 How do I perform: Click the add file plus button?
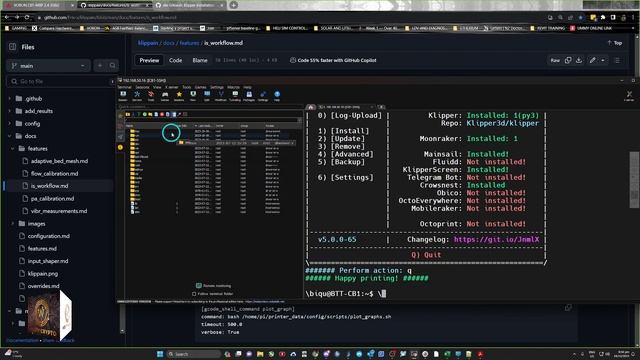tap(100, 65)
